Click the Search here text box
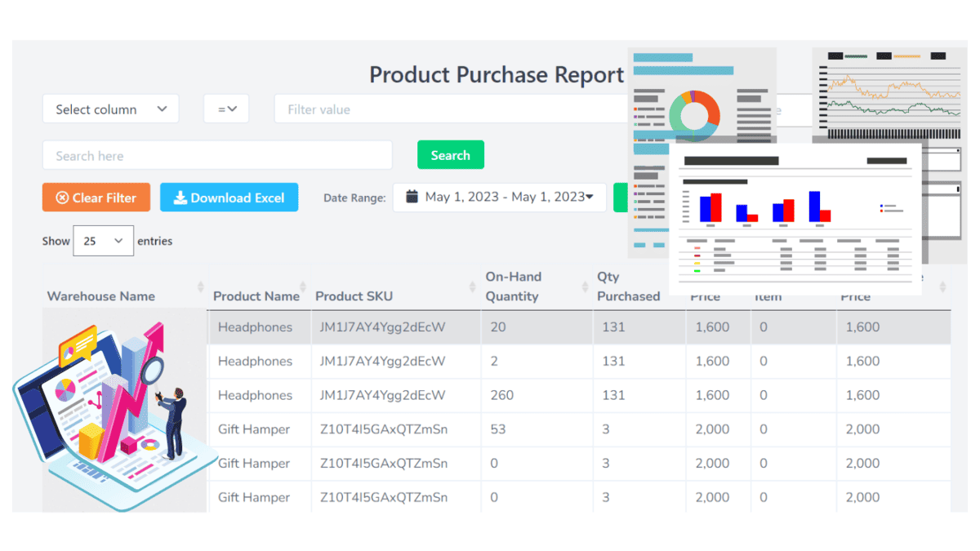Viewport: 980px width, 551px height. [216, 155]
